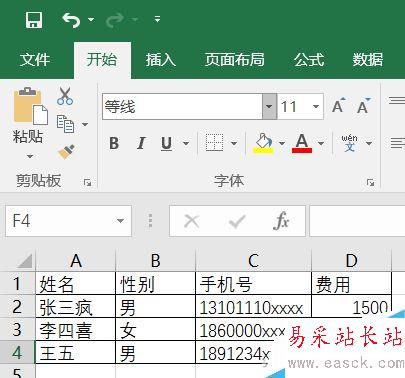Select row 2 header

[x=17, y=306]
